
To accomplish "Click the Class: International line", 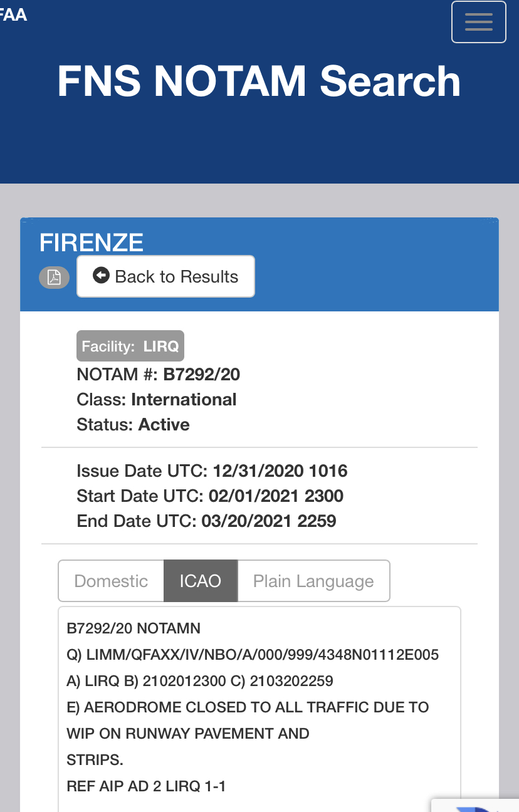I will 156,400.
